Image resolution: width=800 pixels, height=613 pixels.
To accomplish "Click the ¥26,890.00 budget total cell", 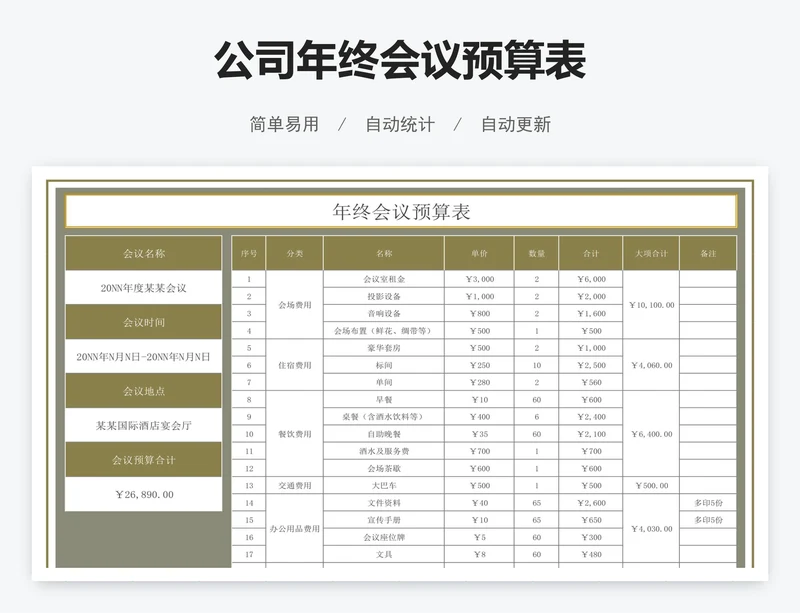I will tap(144, 495).
